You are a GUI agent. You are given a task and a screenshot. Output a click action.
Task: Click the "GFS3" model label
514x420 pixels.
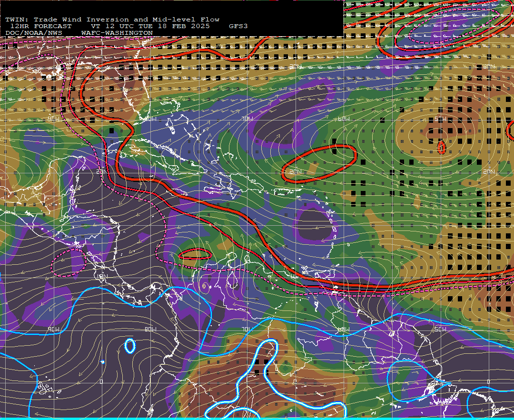click(x=238, y=26)
